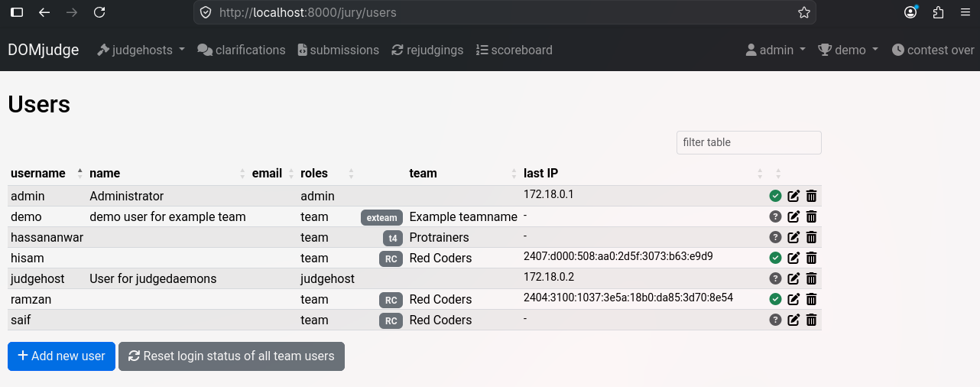Click the exteam badge on demo row
The width and height of the screenshot is (980, 387).
pyautogui.click(x=381, y=217)
